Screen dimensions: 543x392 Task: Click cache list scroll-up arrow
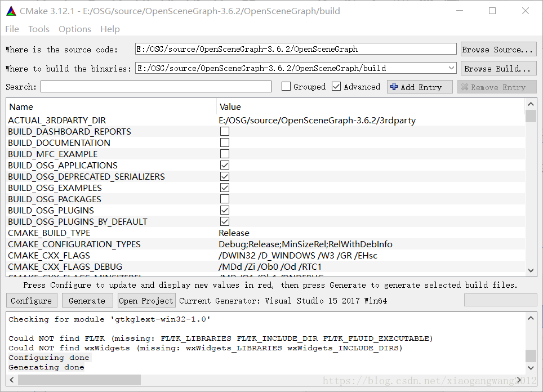pyautogui.click(x=531, y=104)
